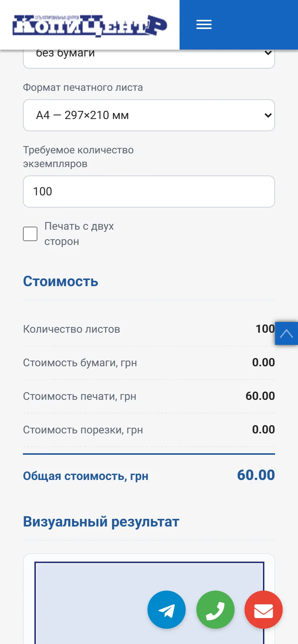
Task: Open the hamburger navigation menu
Action: click(x=204, y=25)
